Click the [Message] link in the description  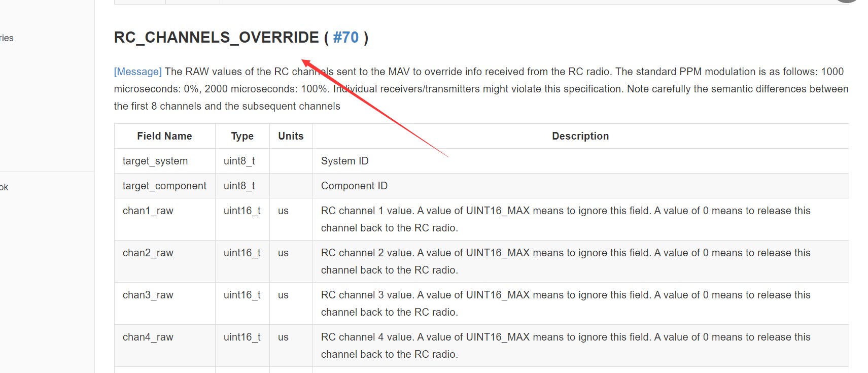click(x=138, y=72)
